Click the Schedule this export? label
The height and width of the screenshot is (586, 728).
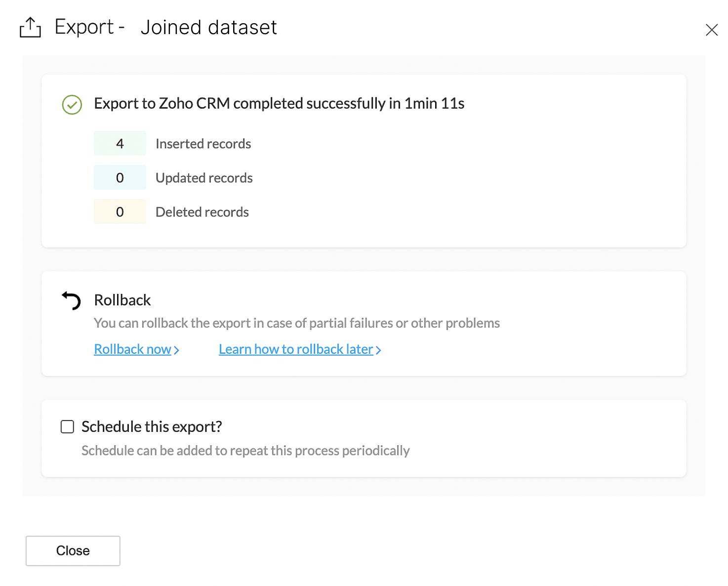click(152, 427)
